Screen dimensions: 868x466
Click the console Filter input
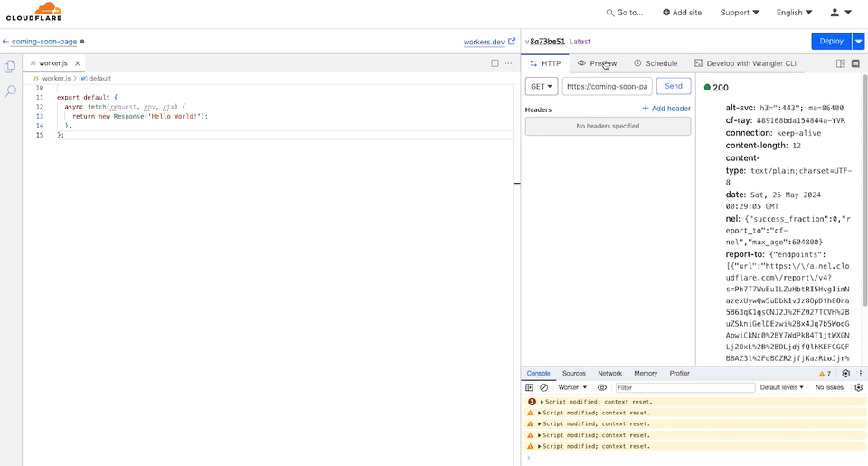(x=685, y=388)
